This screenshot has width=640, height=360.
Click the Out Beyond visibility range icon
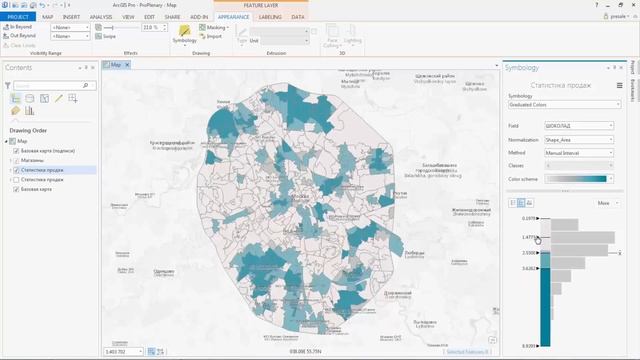pos(6,36)
